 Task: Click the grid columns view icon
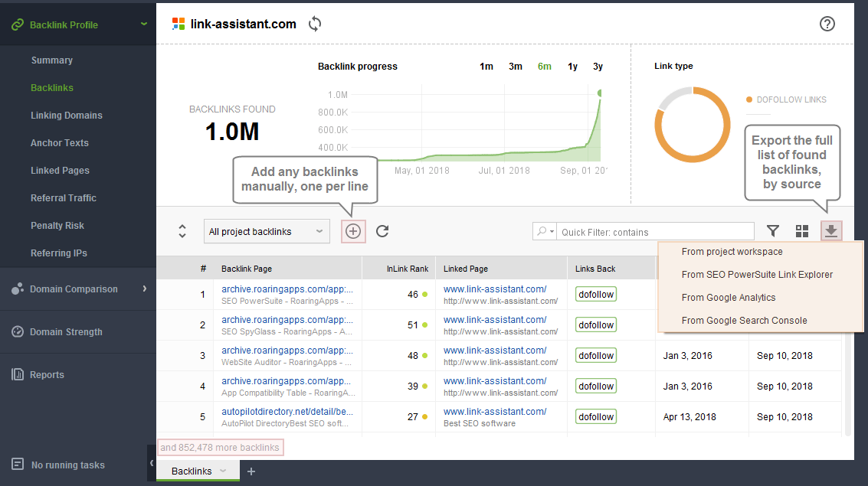(802, 231)
